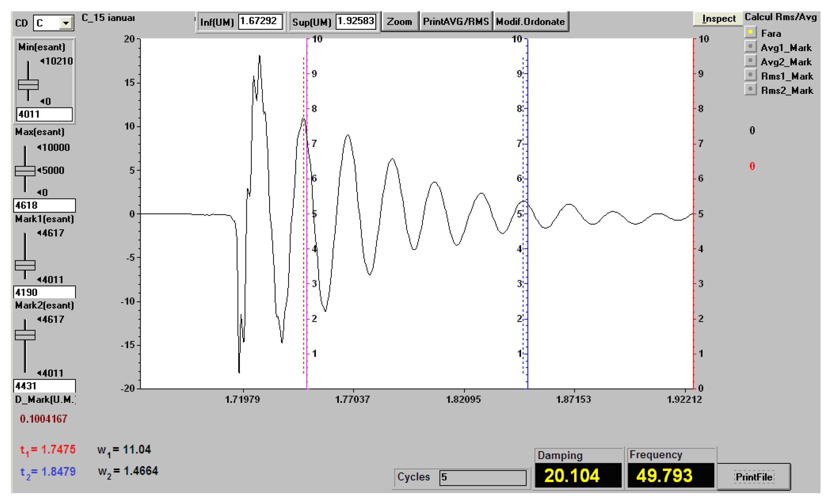The width and height of the screenshot is (828, 504).
Task: Choose the Avg2_Mark radio option
Action: pyautogui.click(x=750, y=61)
